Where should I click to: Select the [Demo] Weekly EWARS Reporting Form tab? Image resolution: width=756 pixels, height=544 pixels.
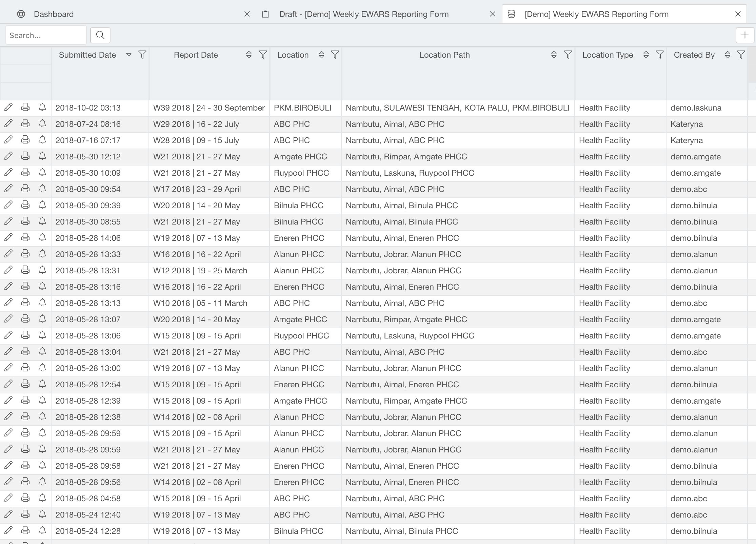tap(596, 14)
